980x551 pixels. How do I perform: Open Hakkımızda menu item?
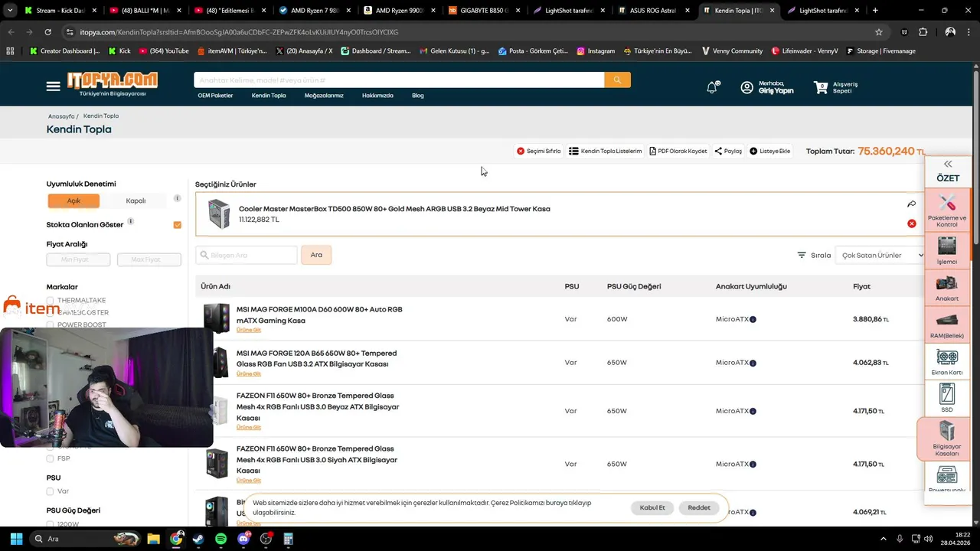(377, 96)
